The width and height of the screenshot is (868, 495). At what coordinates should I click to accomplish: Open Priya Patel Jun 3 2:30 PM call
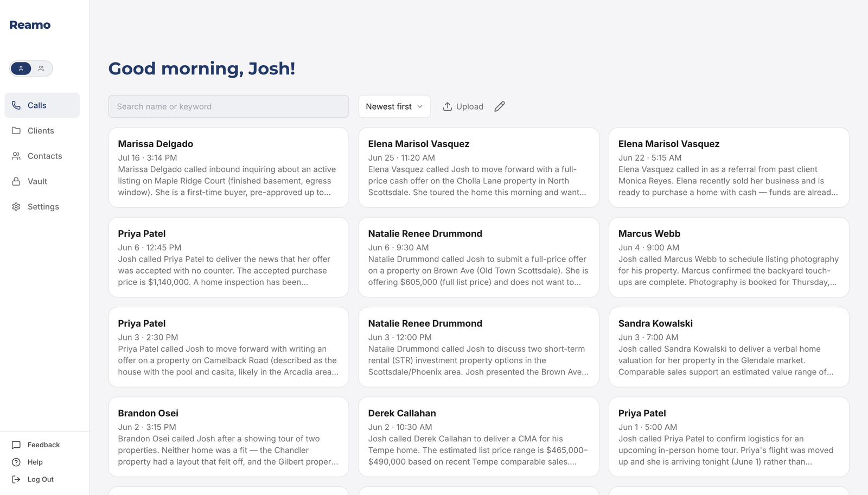point(228,347)
